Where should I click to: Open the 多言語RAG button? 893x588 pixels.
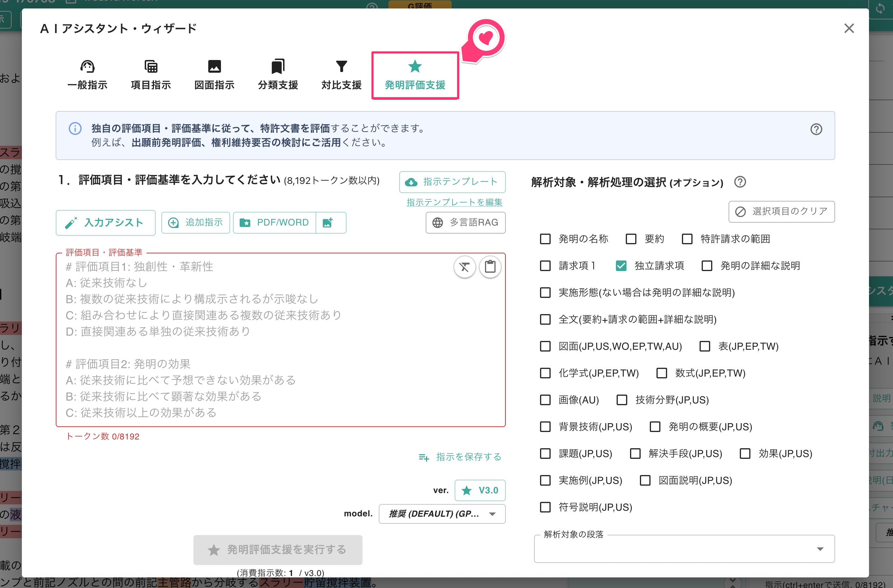pyautogui.click(x=465, y=222)
